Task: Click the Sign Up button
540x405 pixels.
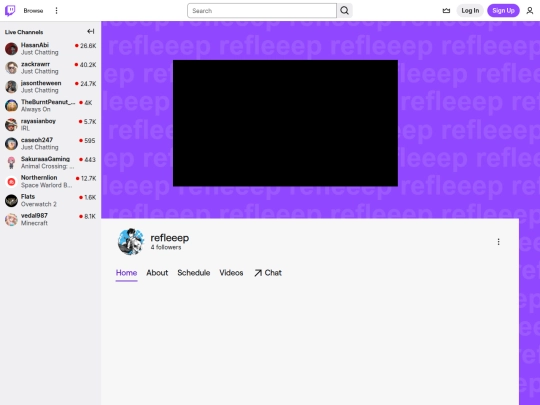Action: click(x=503, y=11)
